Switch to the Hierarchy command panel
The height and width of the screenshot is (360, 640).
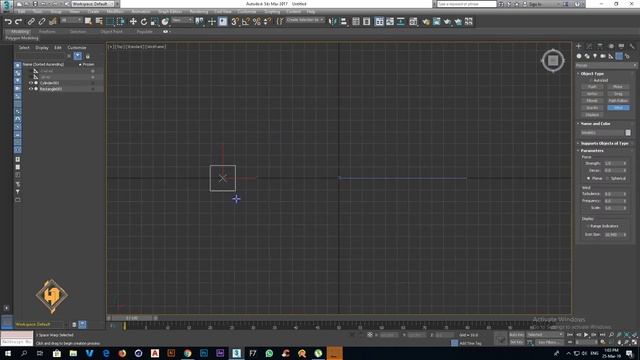click(600, 46)
